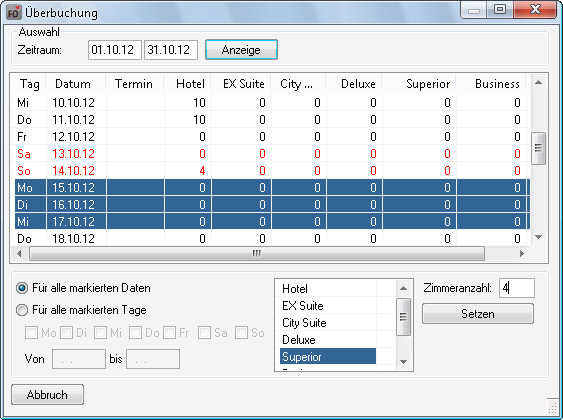Image resolution: width=563 pixels, height=420 pixels.
Task: Click the Zimmeranzahl input field
Action: (x=517, y=288)
